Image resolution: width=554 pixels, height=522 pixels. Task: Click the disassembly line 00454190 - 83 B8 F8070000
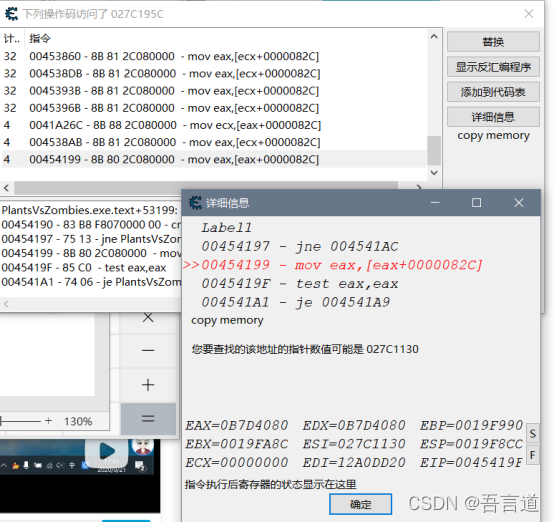(91, 225)
